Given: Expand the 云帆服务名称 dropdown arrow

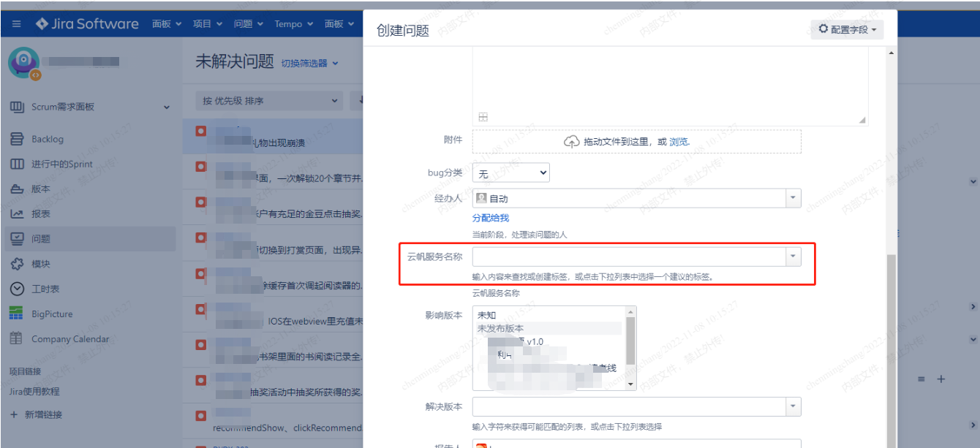Looking at the screenshot, I should point(794,257).
